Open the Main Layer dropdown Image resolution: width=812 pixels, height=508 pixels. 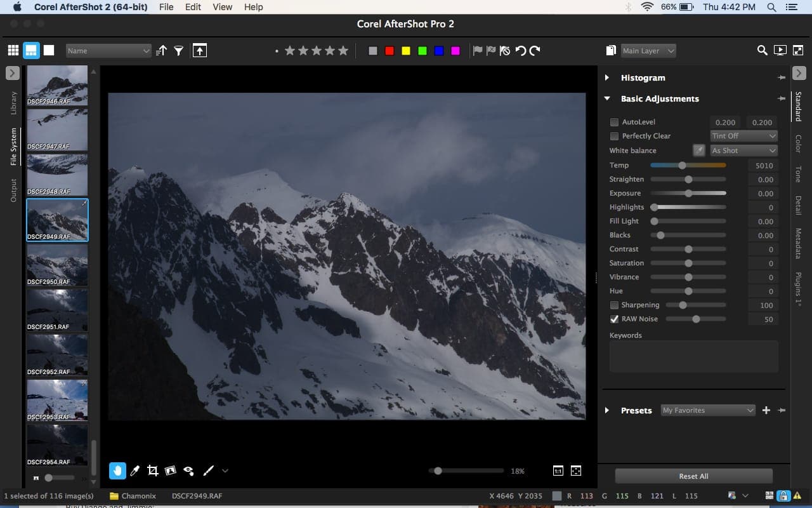point(648,51)
